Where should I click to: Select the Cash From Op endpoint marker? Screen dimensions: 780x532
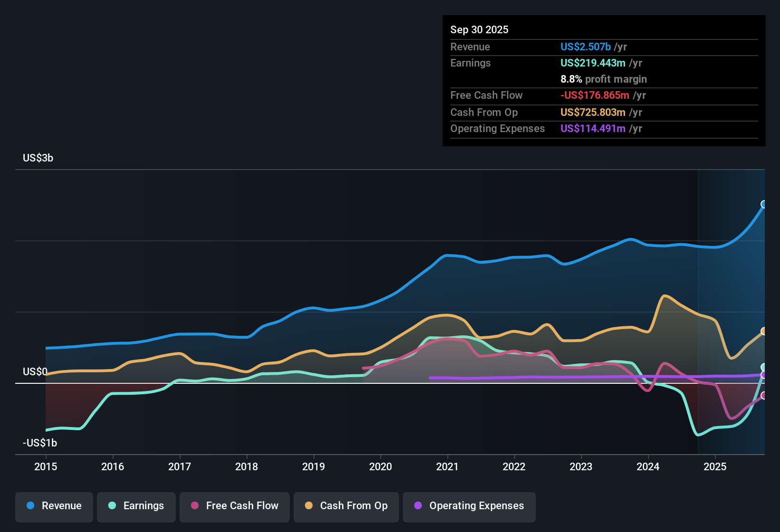764,331
